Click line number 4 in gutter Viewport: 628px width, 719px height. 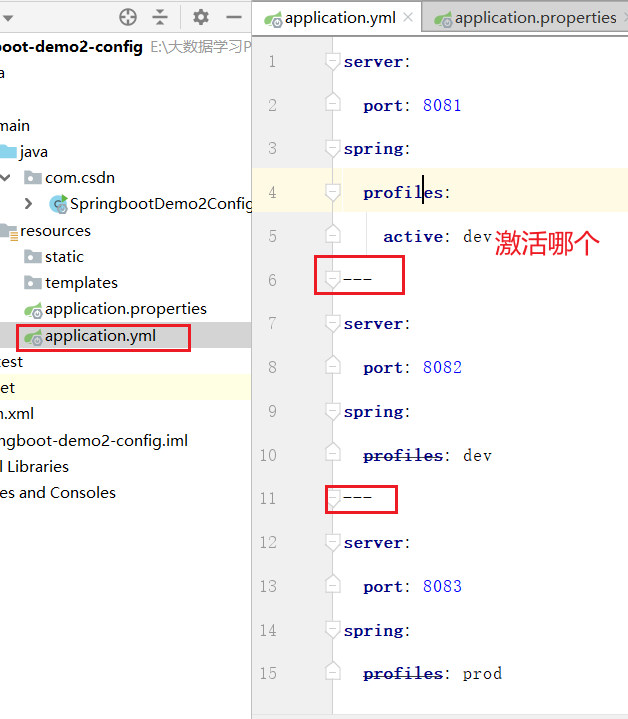click(x=272, y=193)
